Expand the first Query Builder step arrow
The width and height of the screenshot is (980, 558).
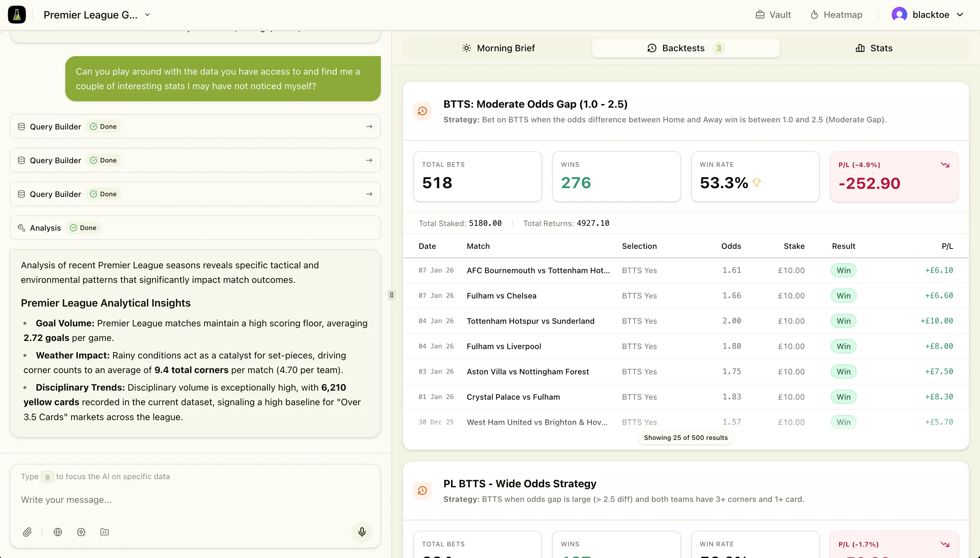pos(369,127)
